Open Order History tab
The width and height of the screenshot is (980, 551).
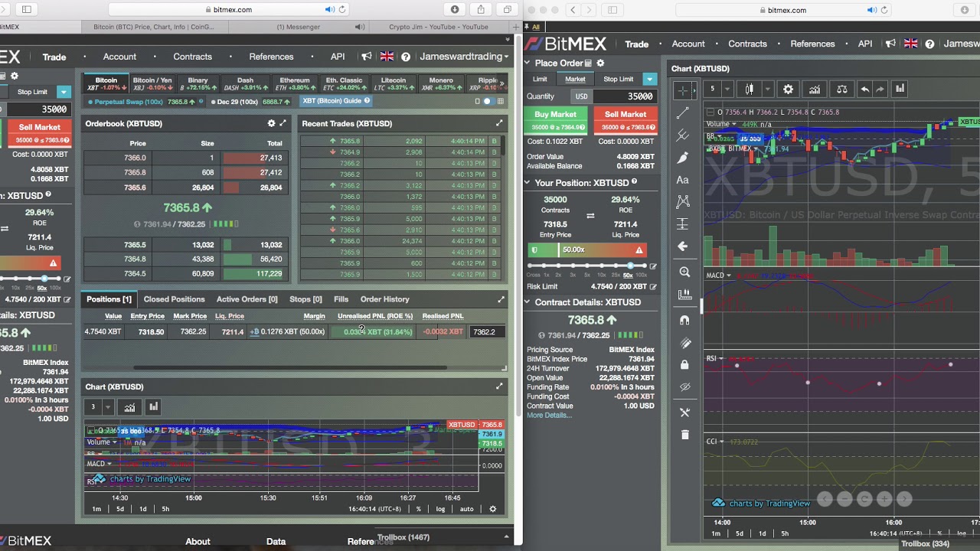(x=385, y=299)
